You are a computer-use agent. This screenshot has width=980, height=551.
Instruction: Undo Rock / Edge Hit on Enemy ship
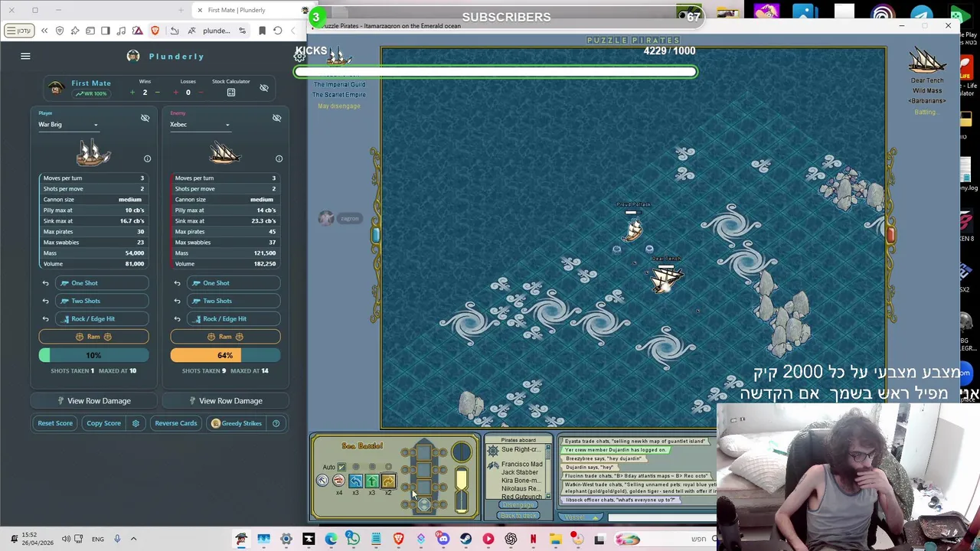point(177,318)
